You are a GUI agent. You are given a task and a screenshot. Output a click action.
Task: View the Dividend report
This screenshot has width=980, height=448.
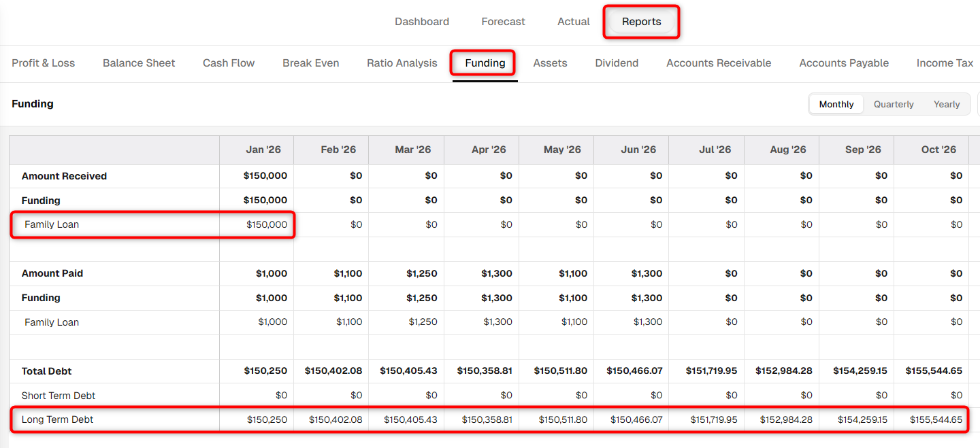tap(617, 63)
